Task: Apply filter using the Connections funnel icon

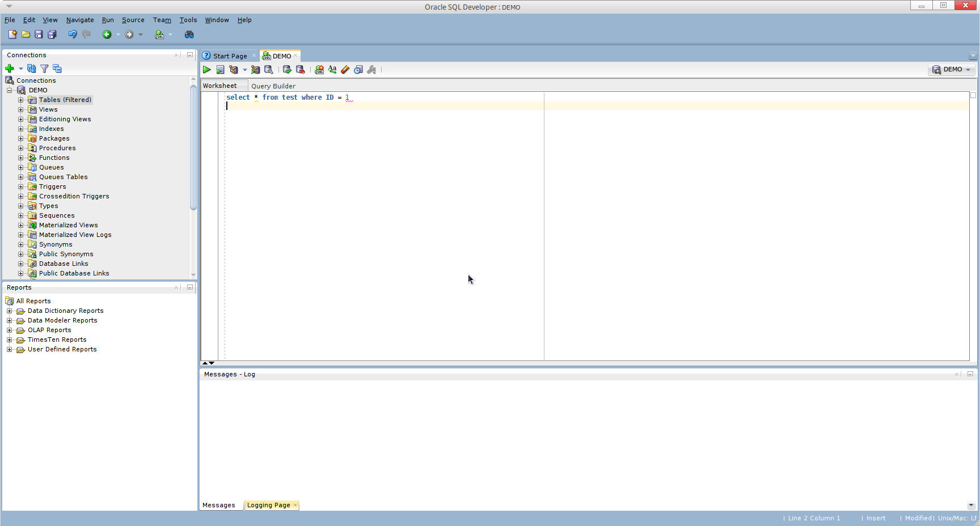Action: pos(44,69)
